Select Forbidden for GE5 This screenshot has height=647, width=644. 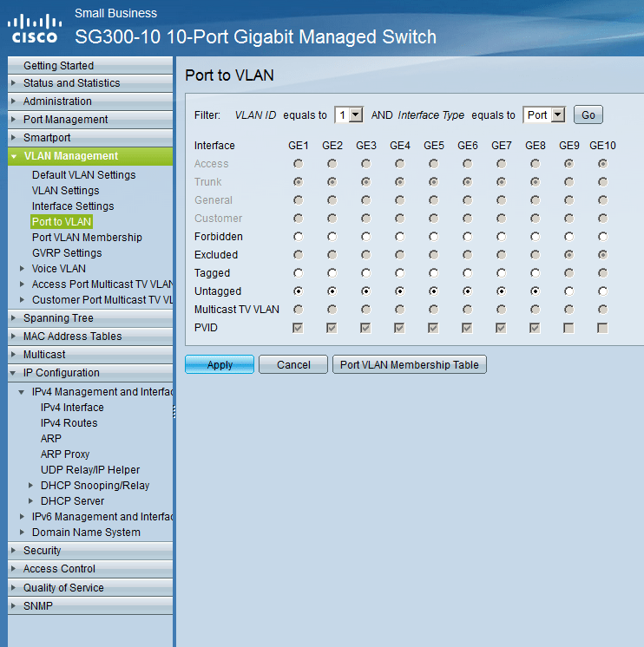(433, 237)
